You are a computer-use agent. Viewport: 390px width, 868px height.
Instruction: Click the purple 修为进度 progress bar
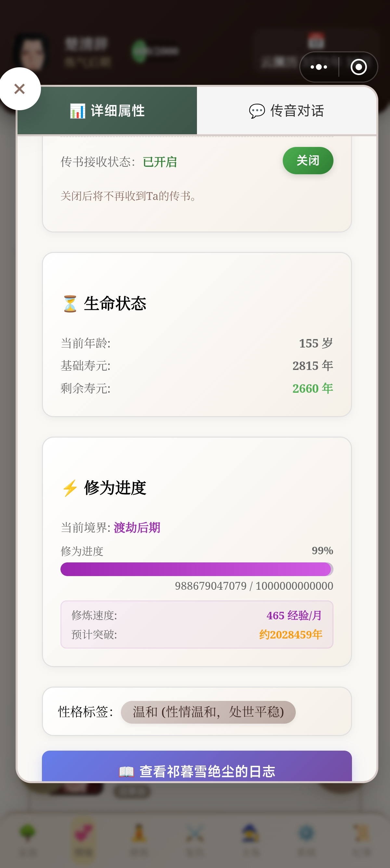point(197,569)
